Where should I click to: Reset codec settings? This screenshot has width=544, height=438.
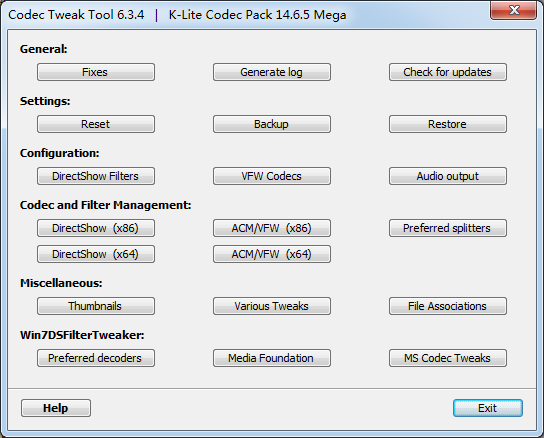[x=96, y=124]
